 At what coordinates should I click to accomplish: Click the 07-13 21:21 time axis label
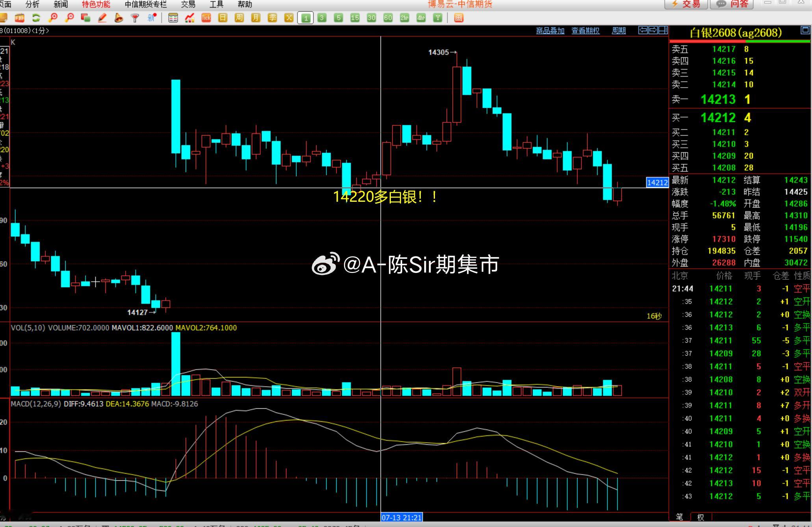[x=401, y=518]
